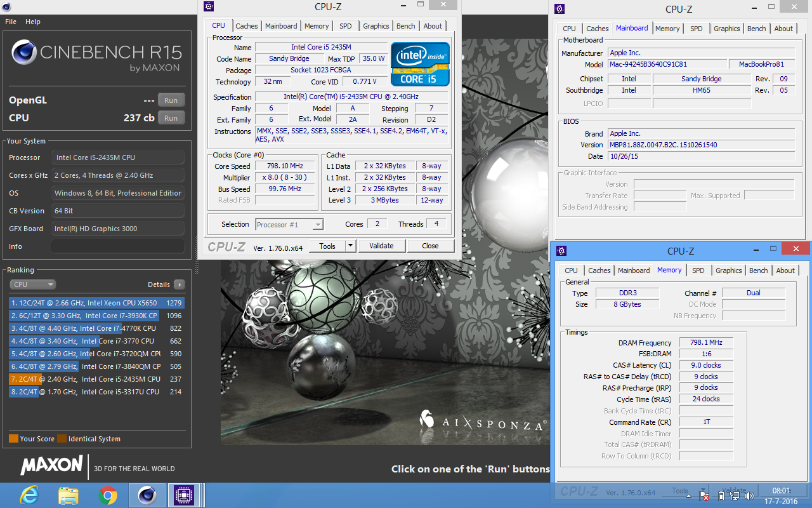Select Mainboard tab in CPU-Z memory timings window

[x=634, y=271]
